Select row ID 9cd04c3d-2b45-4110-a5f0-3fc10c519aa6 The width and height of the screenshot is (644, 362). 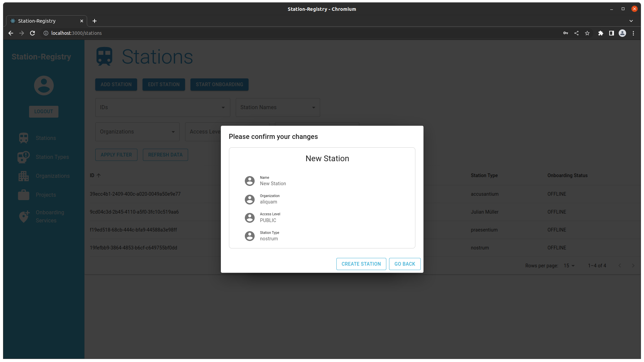tap(134, 212)
